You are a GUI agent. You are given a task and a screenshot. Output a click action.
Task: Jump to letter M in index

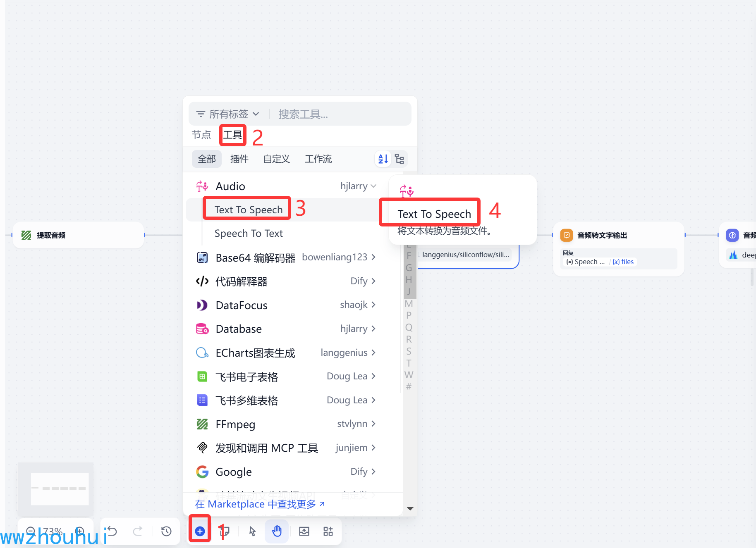pyautogui.click(x=409, y=304)
